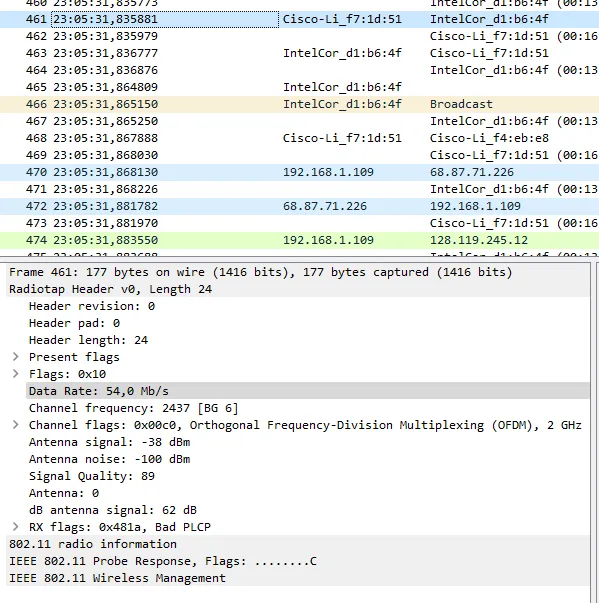Viewport: 599px width, 603px height.
Task: Select packet 472 from 68.87.71.226
Action: (300, 206)
